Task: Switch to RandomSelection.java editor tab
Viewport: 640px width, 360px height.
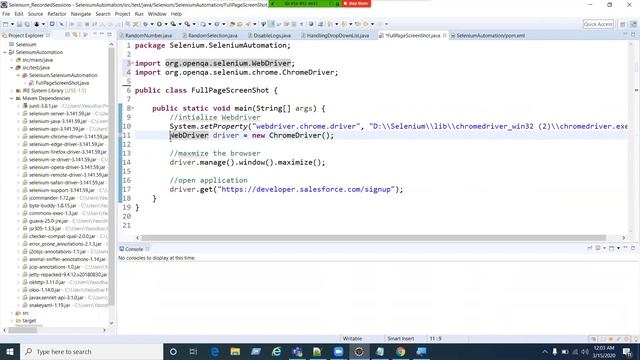Action: point(213,36)
